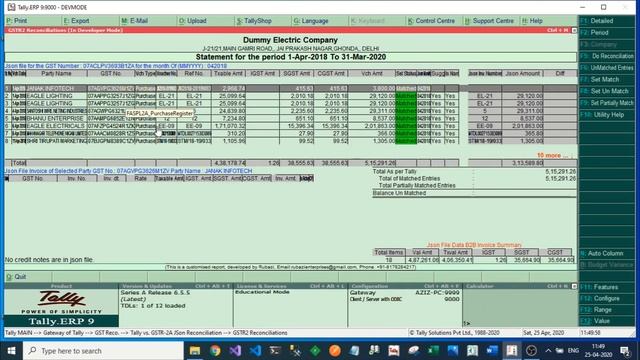Open the Photos app taskbar icon
The image size is (640, 360).
453,351
